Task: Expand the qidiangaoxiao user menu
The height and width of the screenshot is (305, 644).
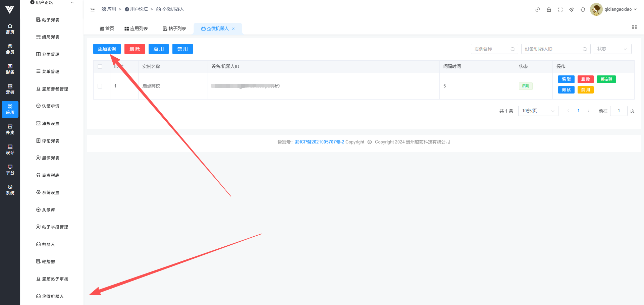Action: tap(620, 9)
